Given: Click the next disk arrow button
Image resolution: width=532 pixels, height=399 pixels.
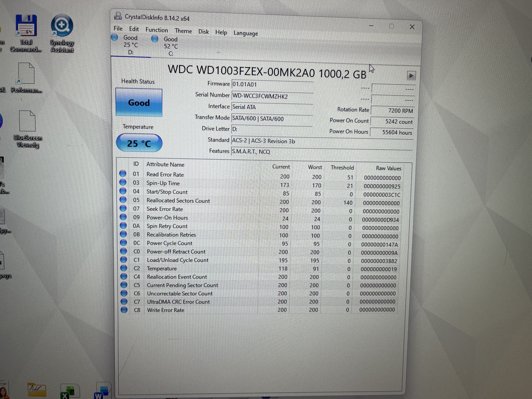Looking at the screenshot, I should coord(411,76).
